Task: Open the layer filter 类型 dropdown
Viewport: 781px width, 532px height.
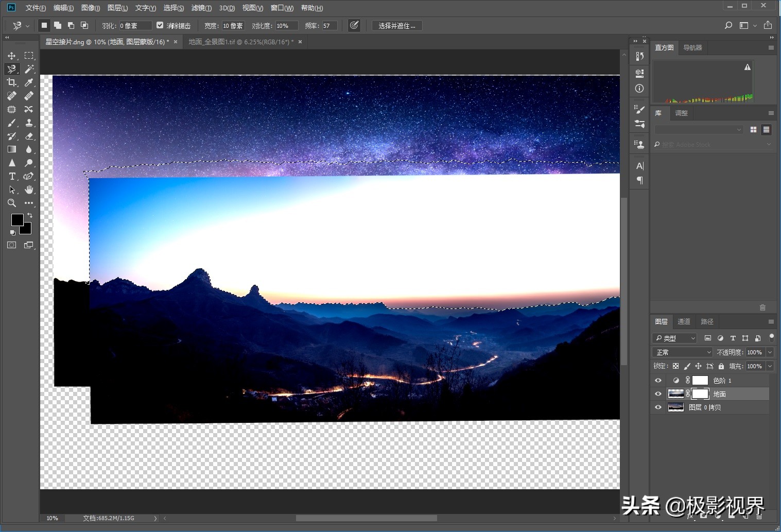Action: [x=675, y=338]
